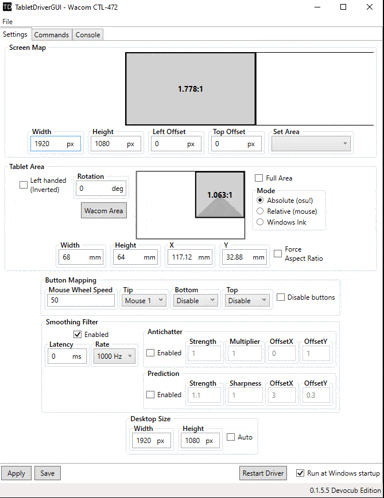
Task: Toggle the Disable buttons checkbox
Action: [x=281, y=297]
